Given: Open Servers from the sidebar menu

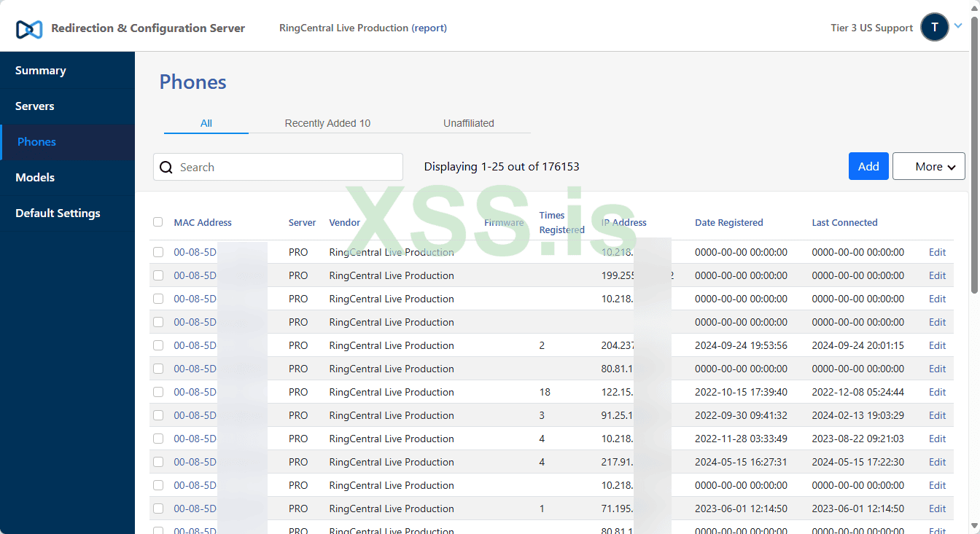Looking at the screenshot, I should coord(35,106).
